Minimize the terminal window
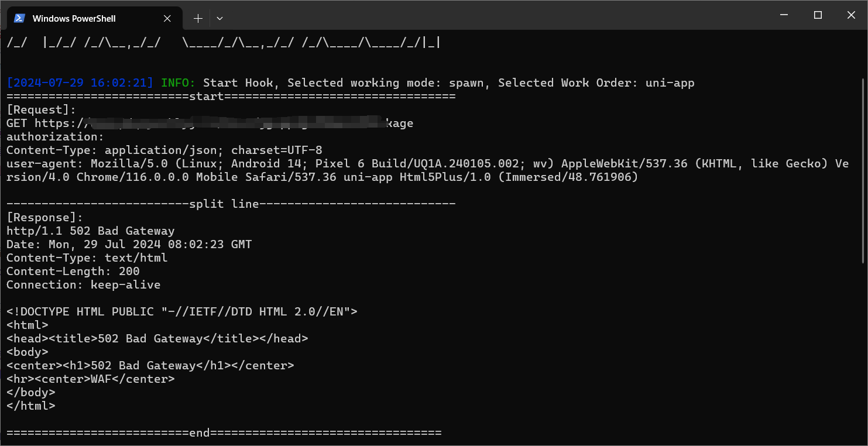Image resolution: width=868 pixels, height=446 pixels. pos(785,15)
